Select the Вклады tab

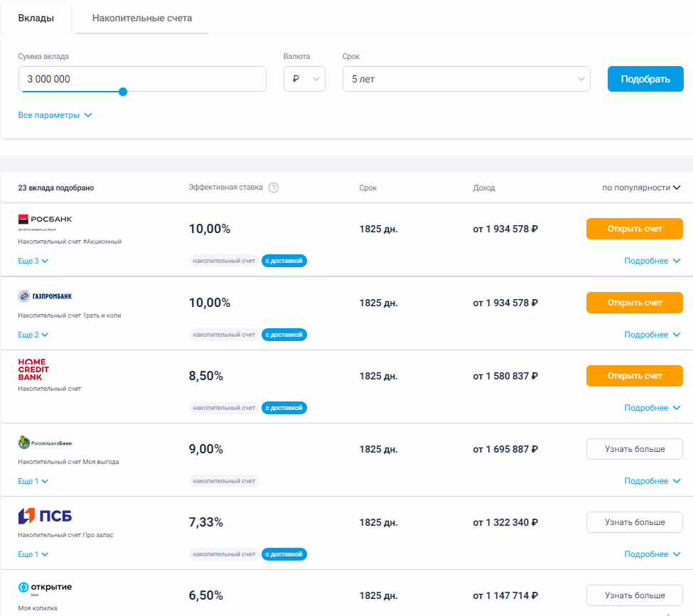tap(36, 18)
